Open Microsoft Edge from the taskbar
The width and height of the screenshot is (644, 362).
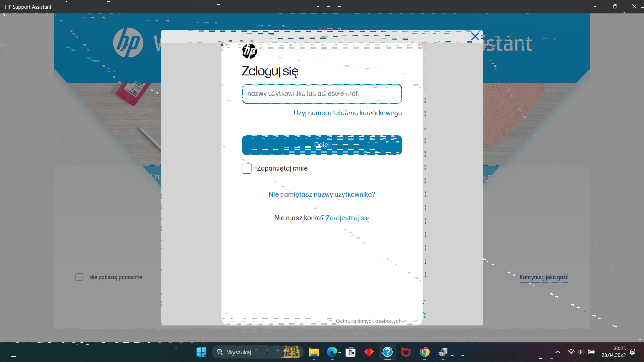332,352
